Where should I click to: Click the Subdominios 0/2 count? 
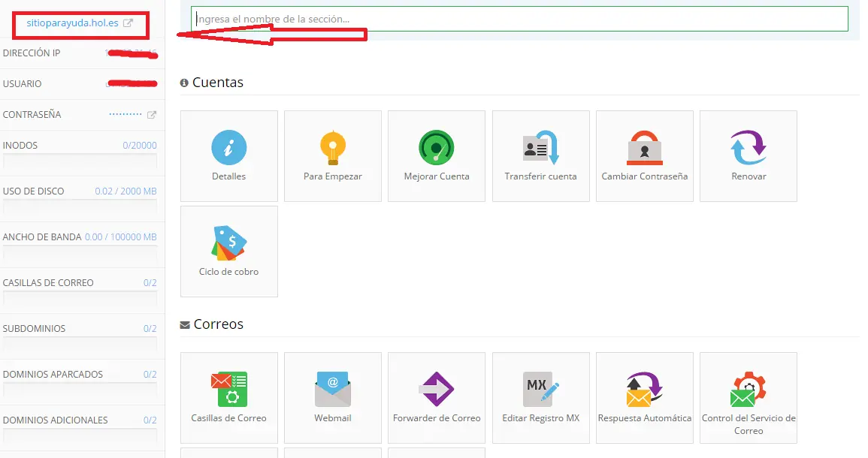coord(150,329)
